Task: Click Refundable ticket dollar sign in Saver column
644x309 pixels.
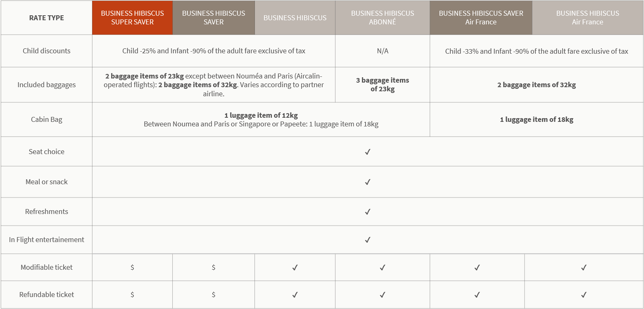Action: point(214,295)
